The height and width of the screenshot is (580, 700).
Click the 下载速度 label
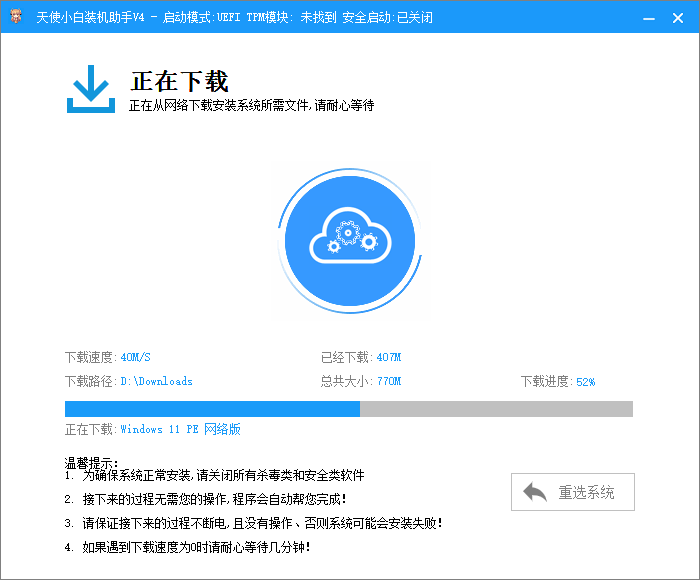pyautogui.click(x=91, y=357)
